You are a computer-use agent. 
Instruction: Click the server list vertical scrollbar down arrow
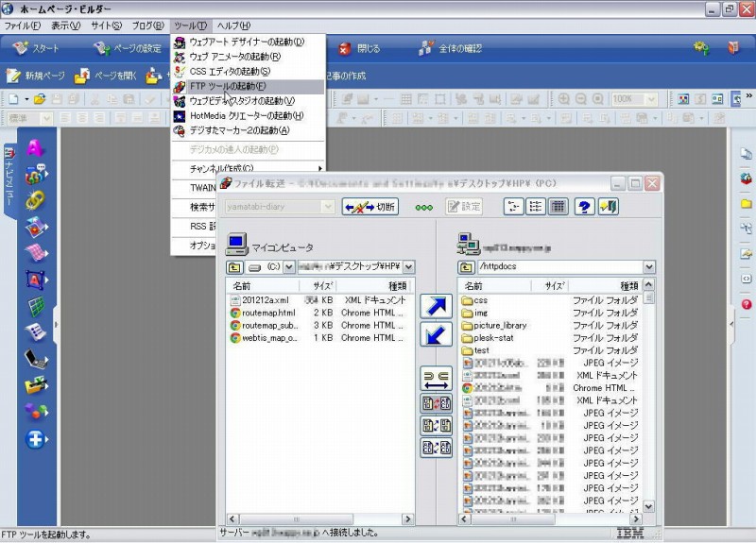(x=648, y=506)
